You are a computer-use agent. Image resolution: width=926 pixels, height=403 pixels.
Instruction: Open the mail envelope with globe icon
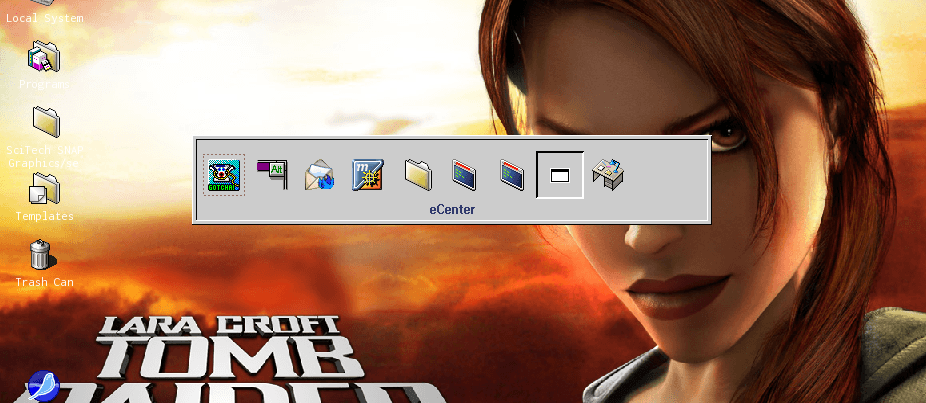point(319,175)
